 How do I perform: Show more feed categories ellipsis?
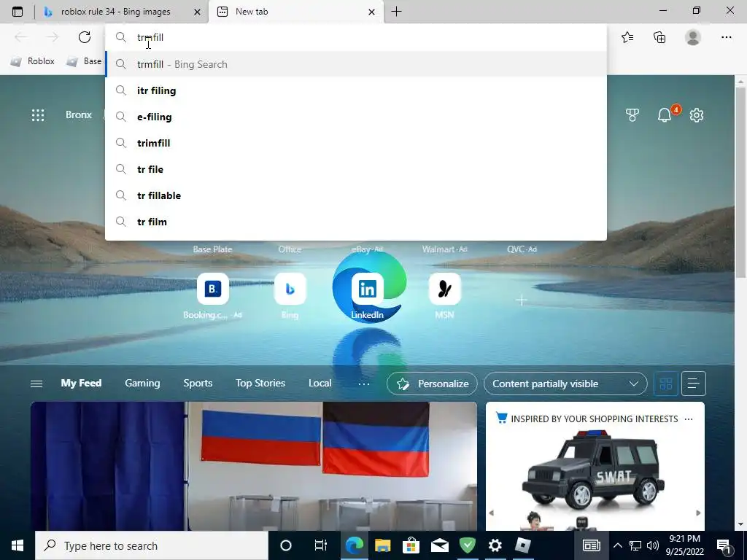(363, 384)
